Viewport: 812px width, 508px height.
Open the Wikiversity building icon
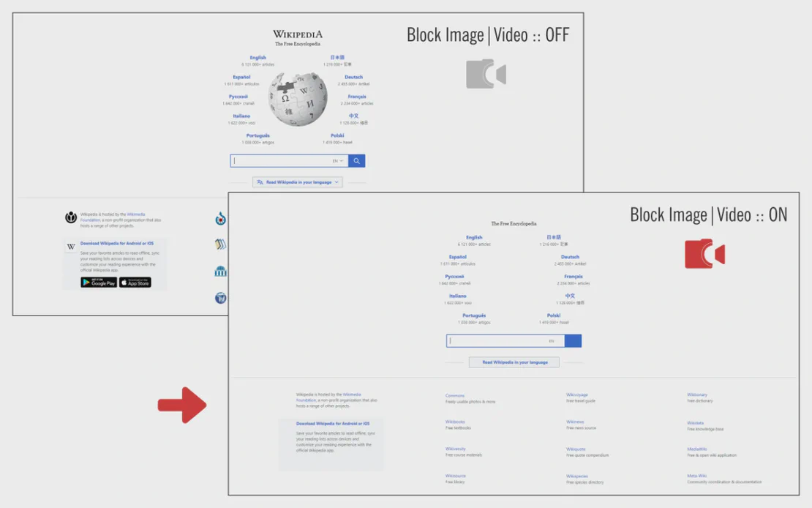pyautogui.click(x=221, y=271)
